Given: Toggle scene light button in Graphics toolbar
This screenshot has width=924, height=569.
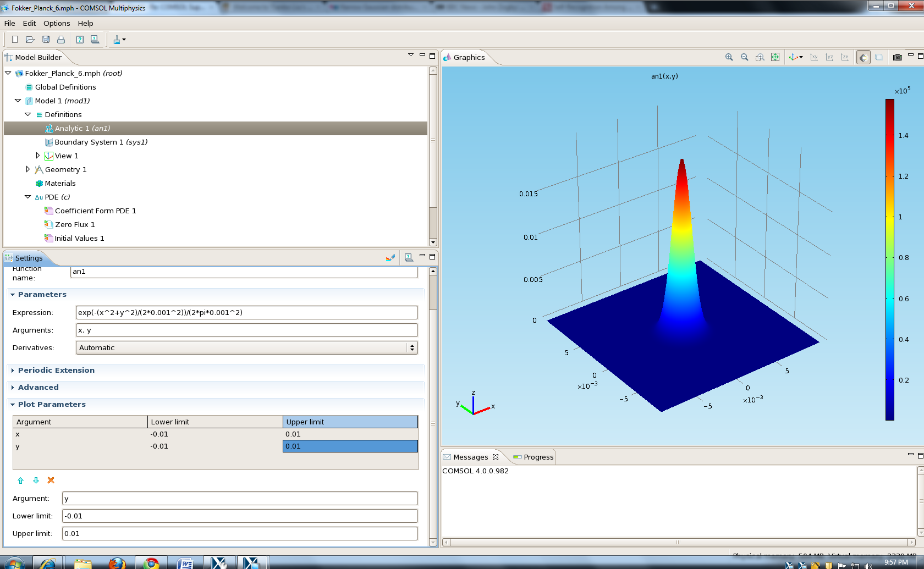Looking at the screenshot, I should pyautogui.click(x=864, y=57).
